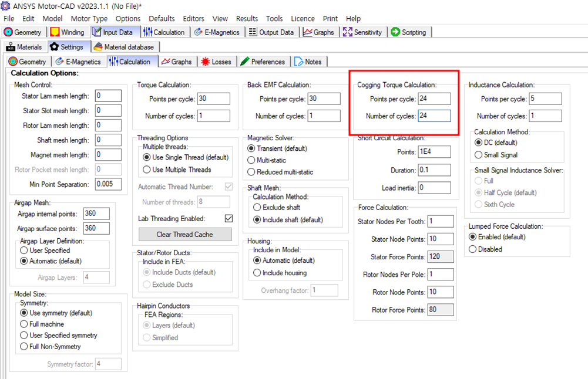Click the Preferences pencil icon
This screenshot has height=379, width=588.
245,62
